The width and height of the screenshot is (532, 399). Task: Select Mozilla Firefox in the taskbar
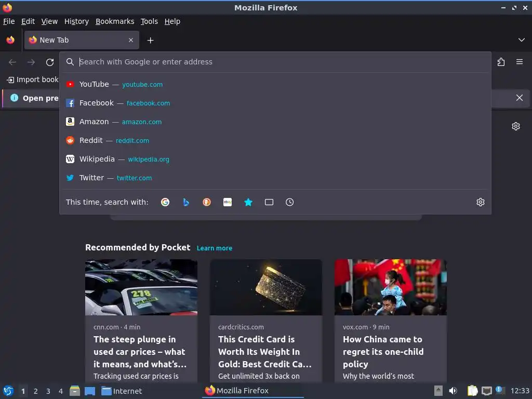253,391
